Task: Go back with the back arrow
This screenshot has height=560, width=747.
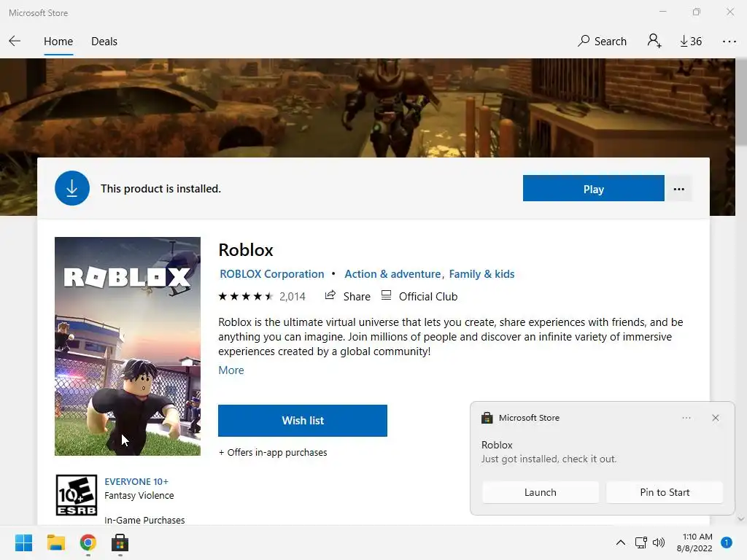Action: [x=15, y=42]
